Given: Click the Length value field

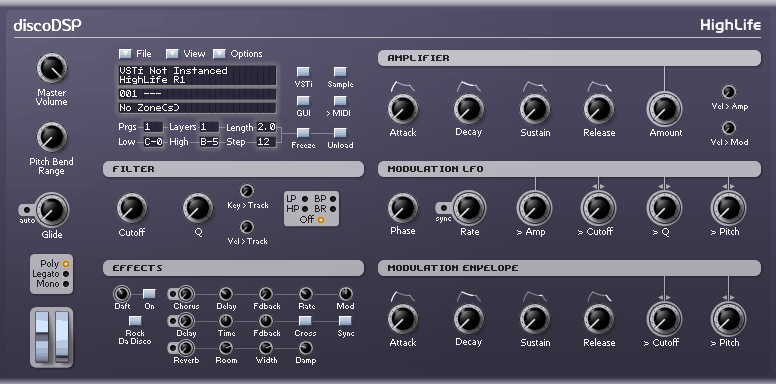Looking at the screenshot, I should [x=266, y=127].
